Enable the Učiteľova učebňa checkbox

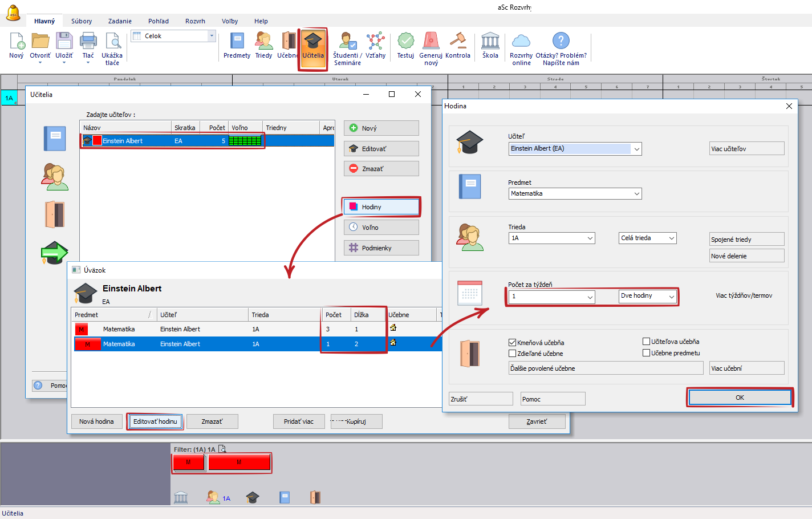pyautogui.click(x=646, y=342)
